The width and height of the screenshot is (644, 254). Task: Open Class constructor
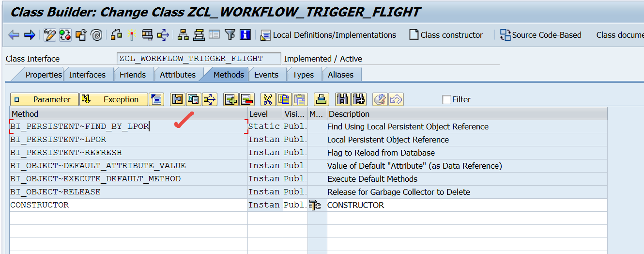point(446,35)
